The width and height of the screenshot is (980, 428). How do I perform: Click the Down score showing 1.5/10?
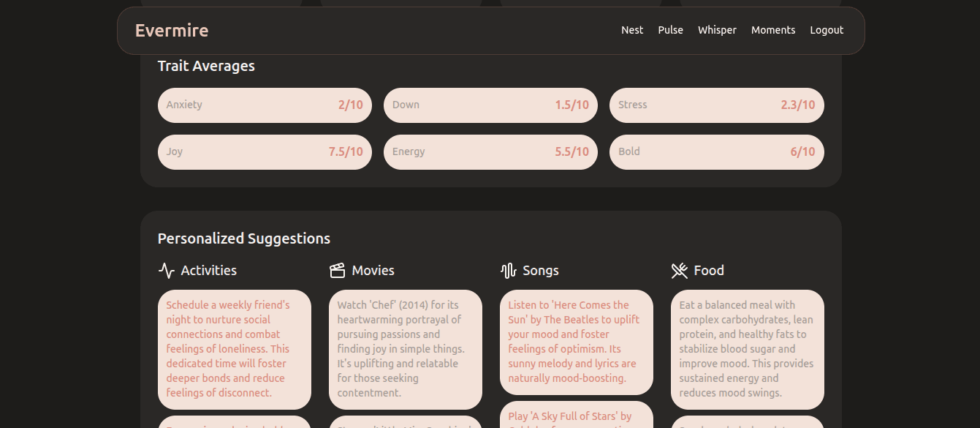point(490,105)
